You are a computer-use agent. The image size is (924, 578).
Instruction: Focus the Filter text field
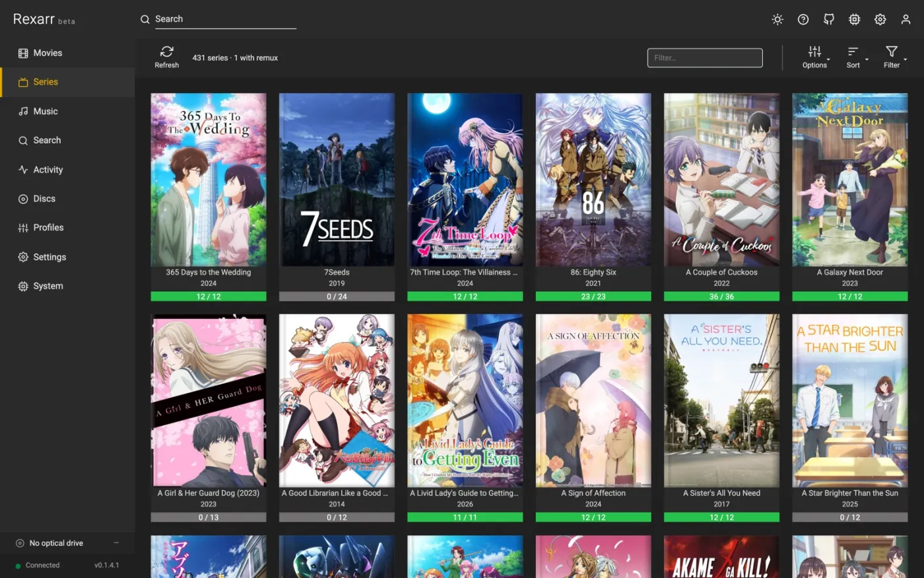(x=705, y=57)
